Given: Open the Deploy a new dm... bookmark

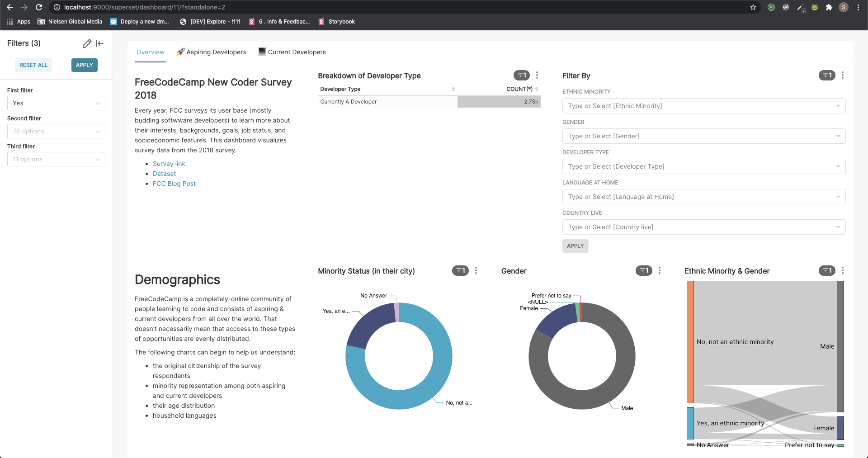Looking at the screenshot, I should click(140, 22).
